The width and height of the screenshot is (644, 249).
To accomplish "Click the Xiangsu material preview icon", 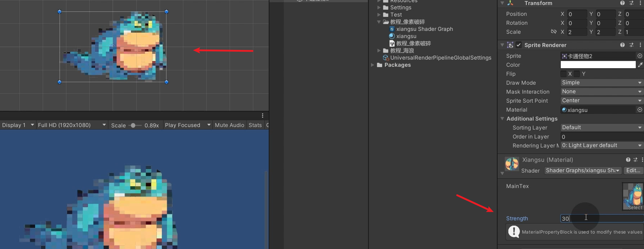I will [512, 164].
